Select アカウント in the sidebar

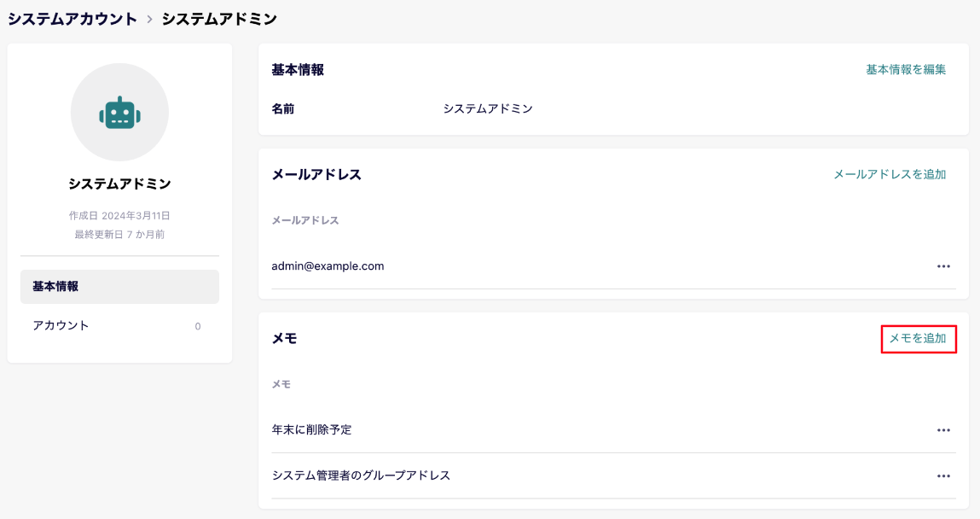click(x=119, y=325)
